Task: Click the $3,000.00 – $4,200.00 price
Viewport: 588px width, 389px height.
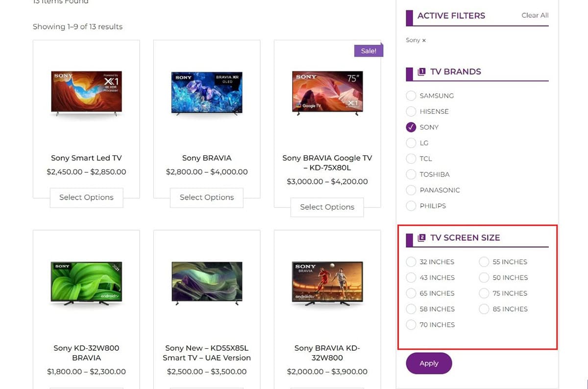Action: (x=327, y=182)
